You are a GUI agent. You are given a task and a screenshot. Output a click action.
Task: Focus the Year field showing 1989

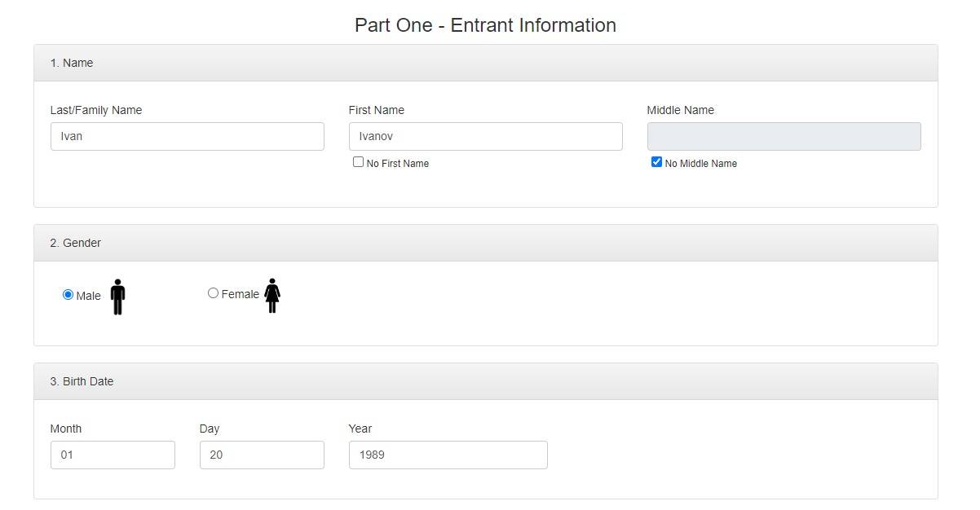click(448, 455)
